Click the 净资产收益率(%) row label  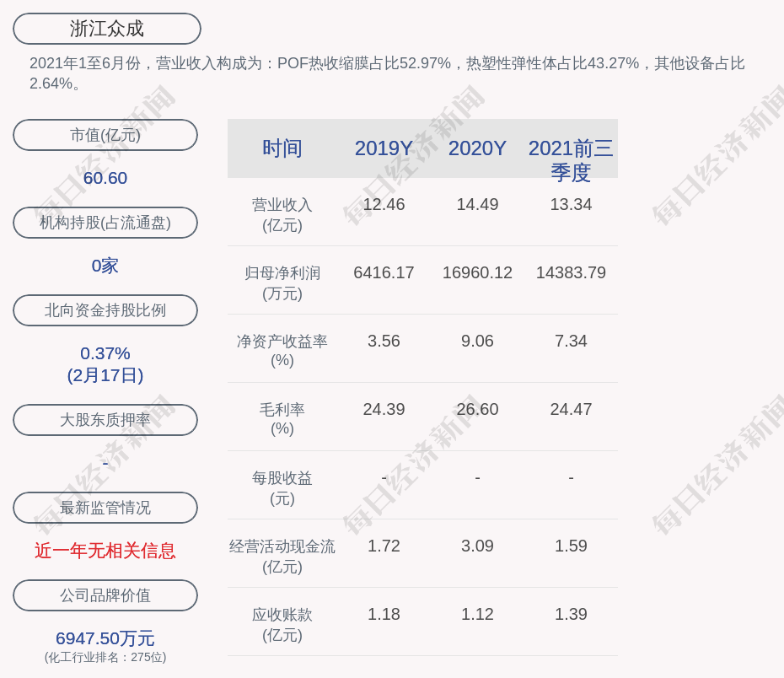[x=282, y=351]
